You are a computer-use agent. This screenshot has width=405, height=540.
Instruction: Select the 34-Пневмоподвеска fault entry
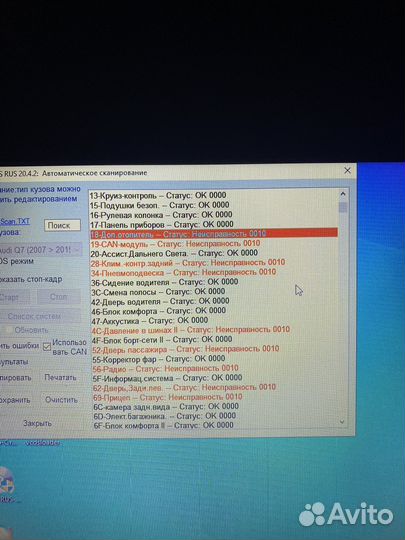click(183, 272)
